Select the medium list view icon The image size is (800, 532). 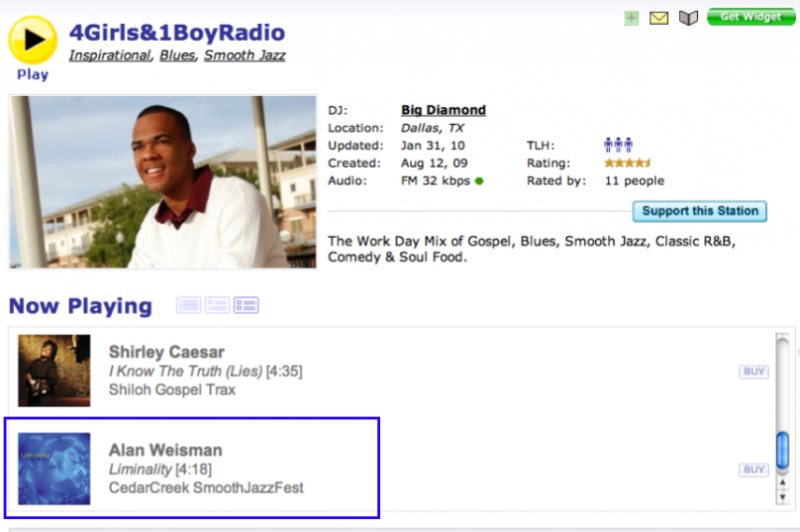coord(217,305)
